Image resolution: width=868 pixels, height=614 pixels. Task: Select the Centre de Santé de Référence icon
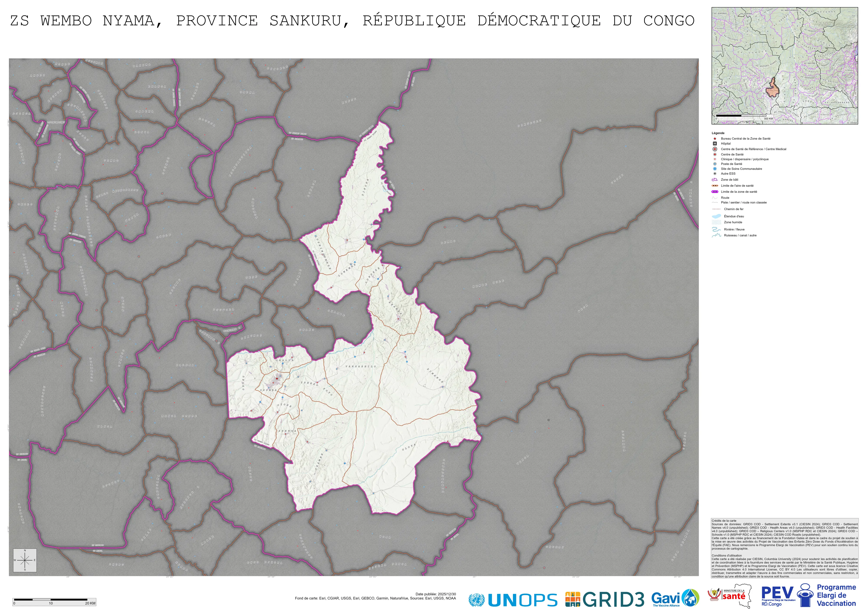715,149
